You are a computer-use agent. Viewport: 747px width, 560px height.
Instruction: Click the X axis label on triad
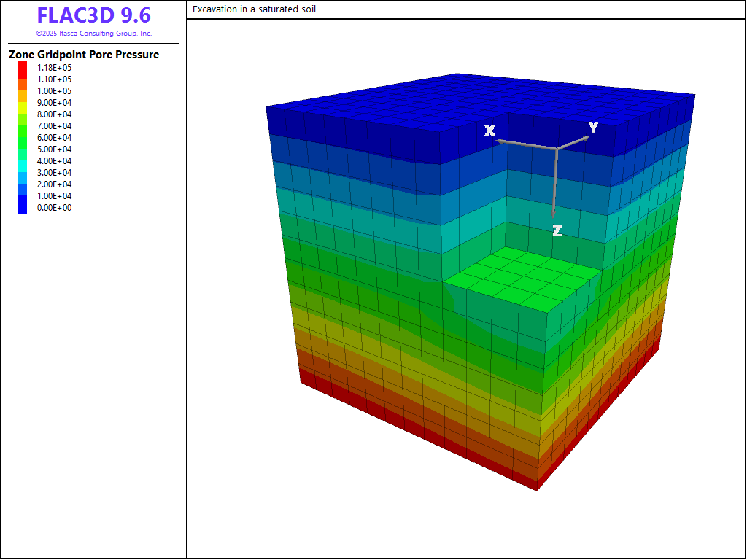(489, 131)
